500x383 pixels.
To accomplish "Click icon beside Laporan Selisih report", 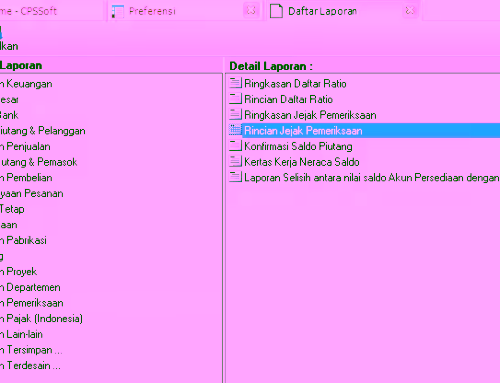I will [x=235, y=177].
